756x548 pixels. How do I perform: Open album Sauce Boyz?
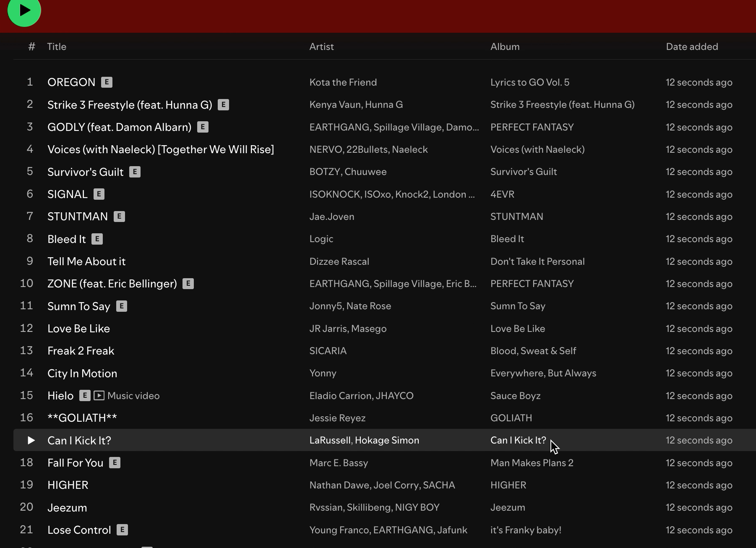[x=515, y=396]
